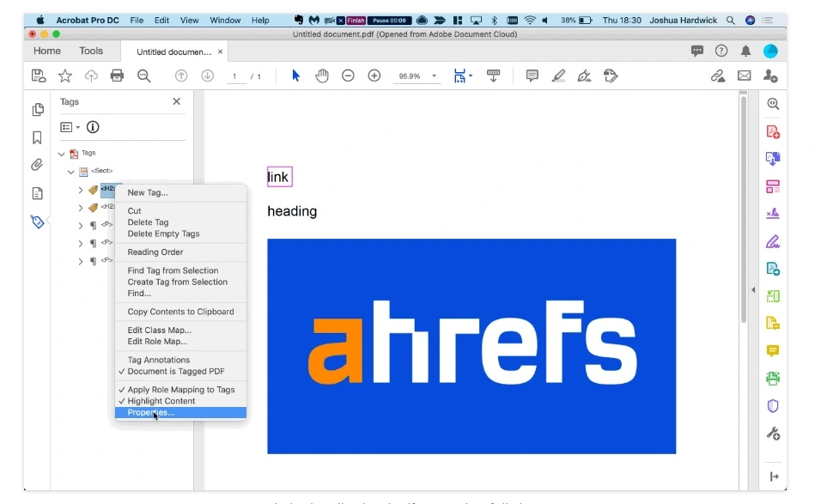Switch to the Tools tab
The width and height of the screenshot is (815, 504).
click(91, 51)
